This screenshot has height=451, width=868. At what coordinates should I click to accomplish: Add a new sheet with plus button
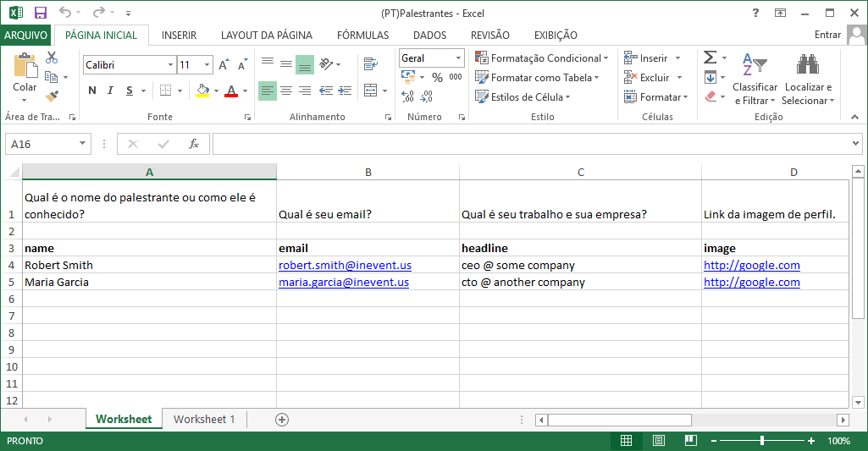point(282,420)
